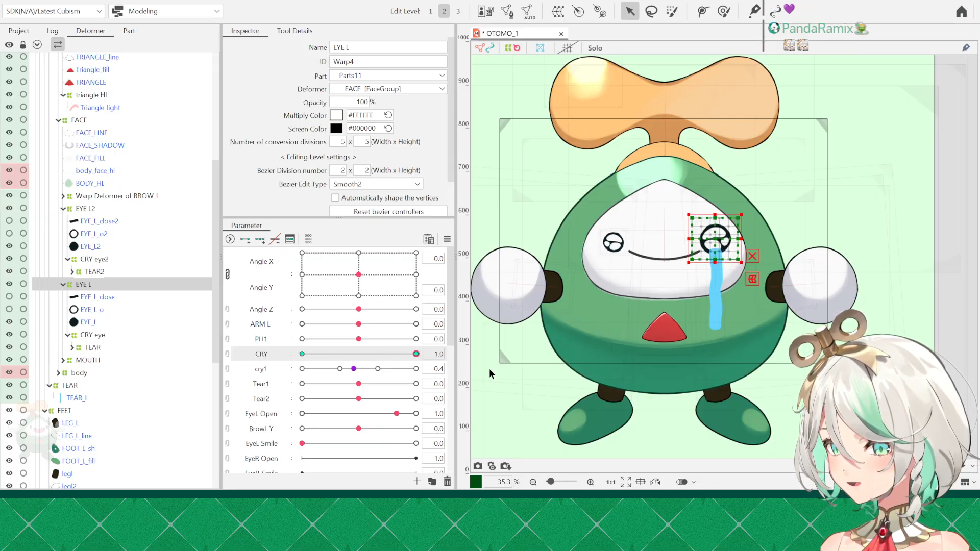Click the delete parameter trash icon
This screenshot has width=980, height=551.
coord(447,481)
